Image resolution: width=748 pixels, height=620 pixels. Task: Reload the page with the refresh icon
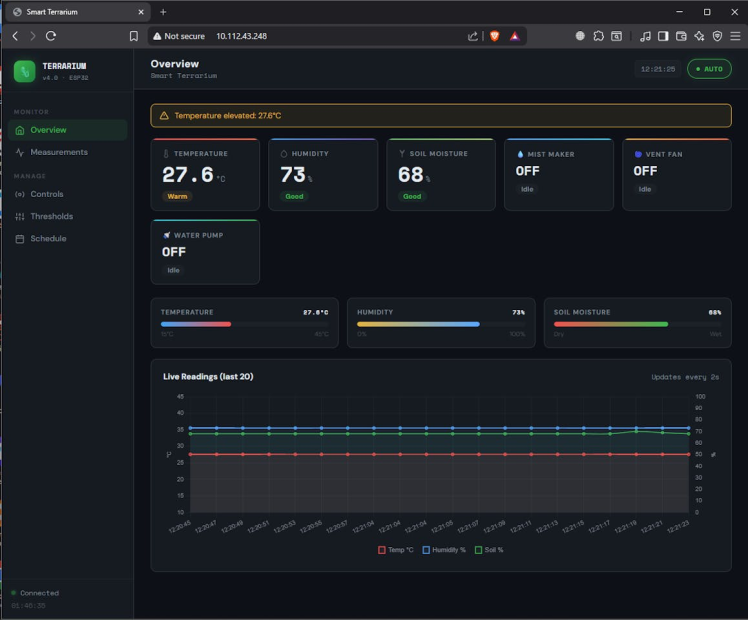51,36
